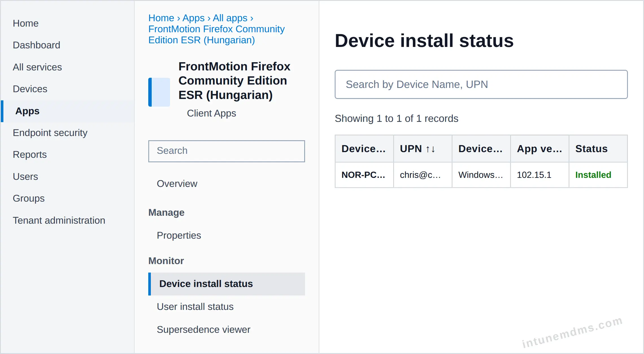Click the app icon beside FrontMotion title

159,92
